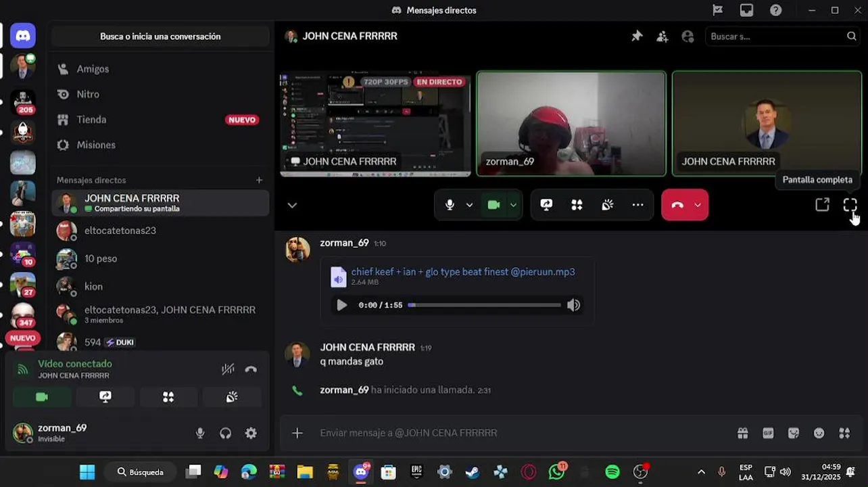This screenshot has width=868, height=487.
Task: Open Spotify from the taskbar
Action: pyautogui.click(x=612, y=471)
